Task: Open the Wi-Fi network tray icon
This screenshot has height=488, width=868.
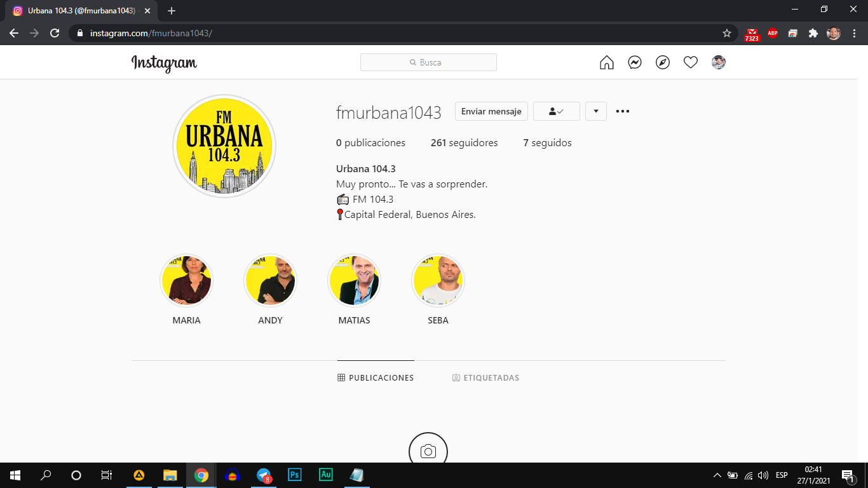Action: point(749,475)
